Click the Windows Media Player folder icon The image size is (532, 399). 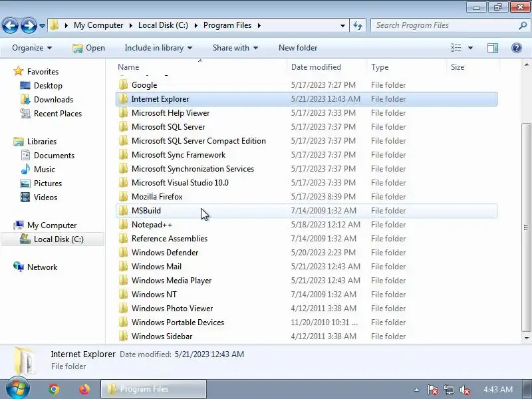tap(124, 280)
